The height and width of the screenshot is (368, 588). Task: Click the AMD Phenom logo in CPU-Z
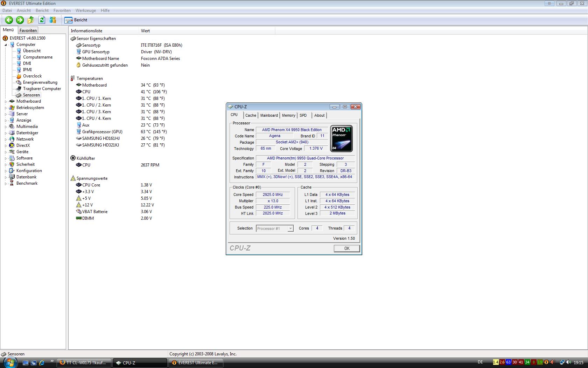341,139
